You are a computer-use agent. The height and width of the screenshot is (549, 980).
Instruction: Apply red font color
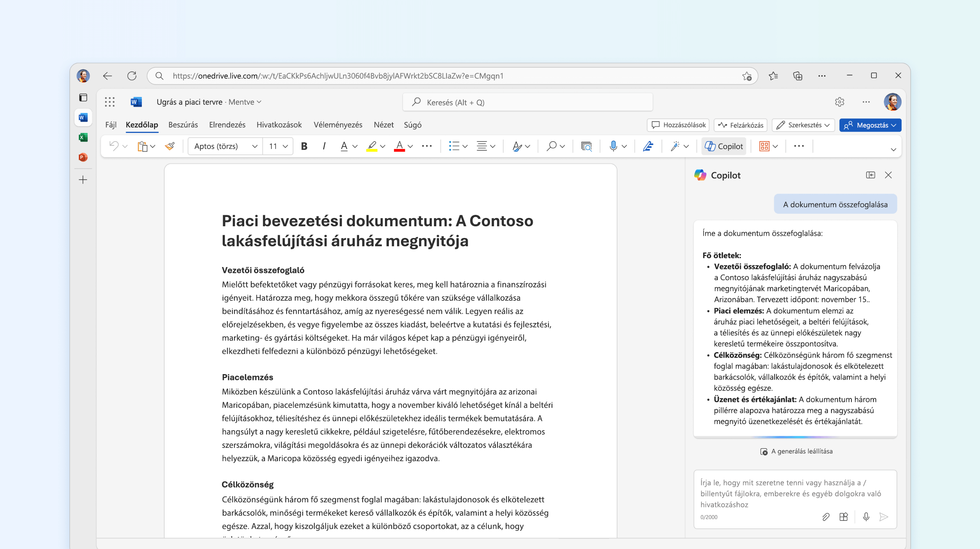399,146
